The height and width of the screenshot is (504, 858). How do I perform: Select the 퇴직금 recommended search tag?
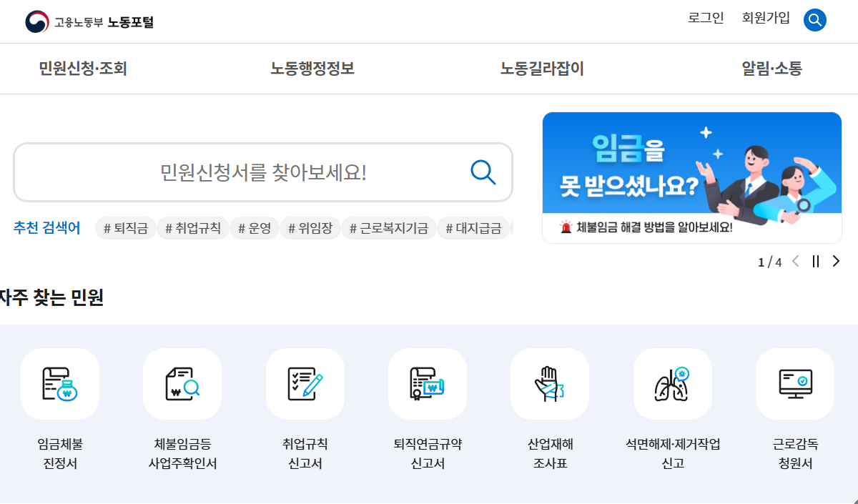pyautogui.click(x=125, y=227)
